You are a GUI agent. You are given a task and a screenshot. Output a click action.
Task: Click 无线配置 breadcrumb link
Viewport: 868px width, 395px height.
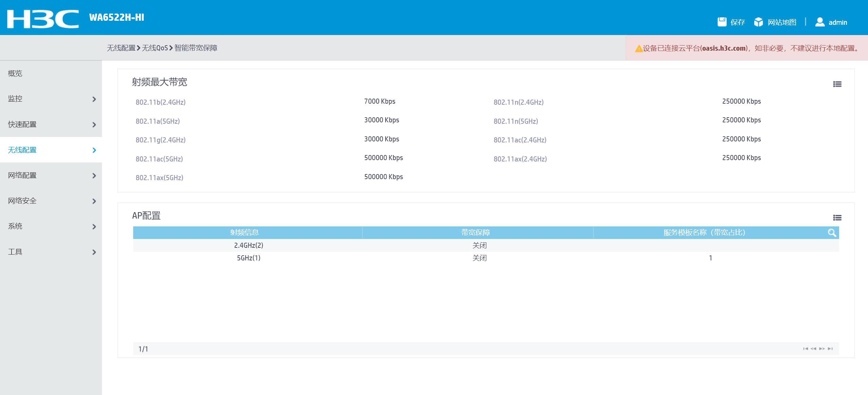coord(121,48)
